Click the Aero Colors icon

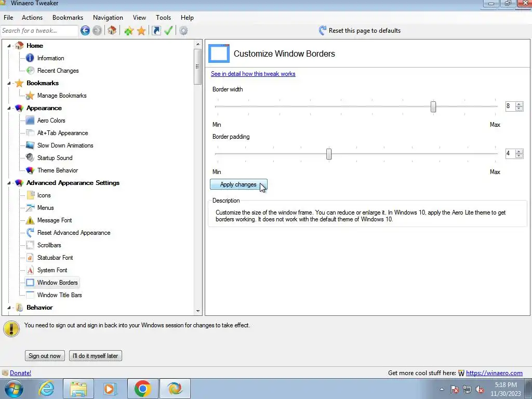30,121
